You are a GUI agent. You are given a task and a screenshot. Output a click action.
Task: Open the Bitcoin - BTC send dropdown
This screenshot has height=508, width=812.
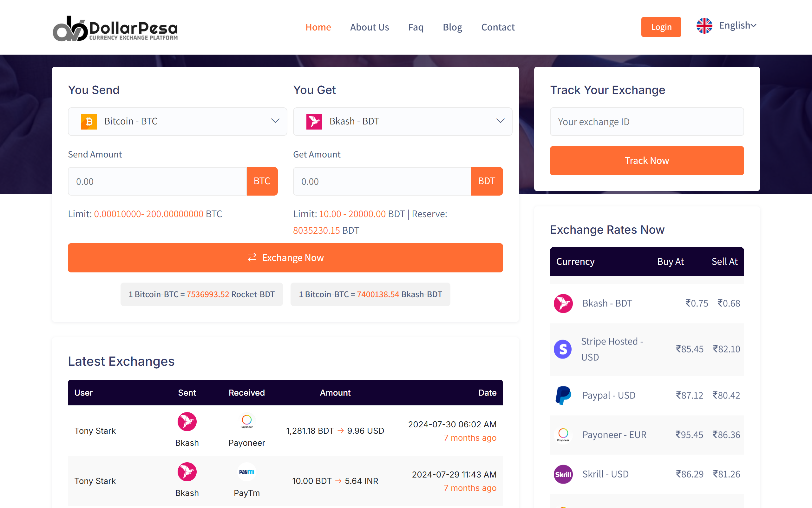click(x=178, y=122)
